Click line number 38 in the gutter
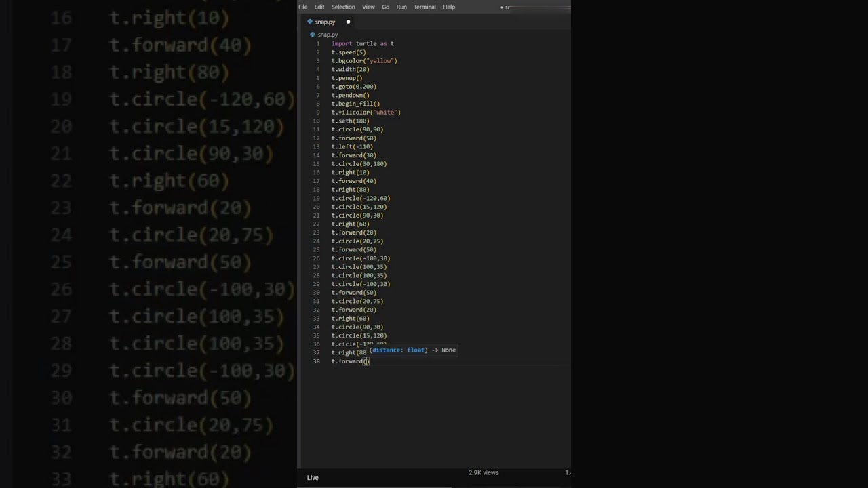Screen dimensions: 868x488 (316, 361)
